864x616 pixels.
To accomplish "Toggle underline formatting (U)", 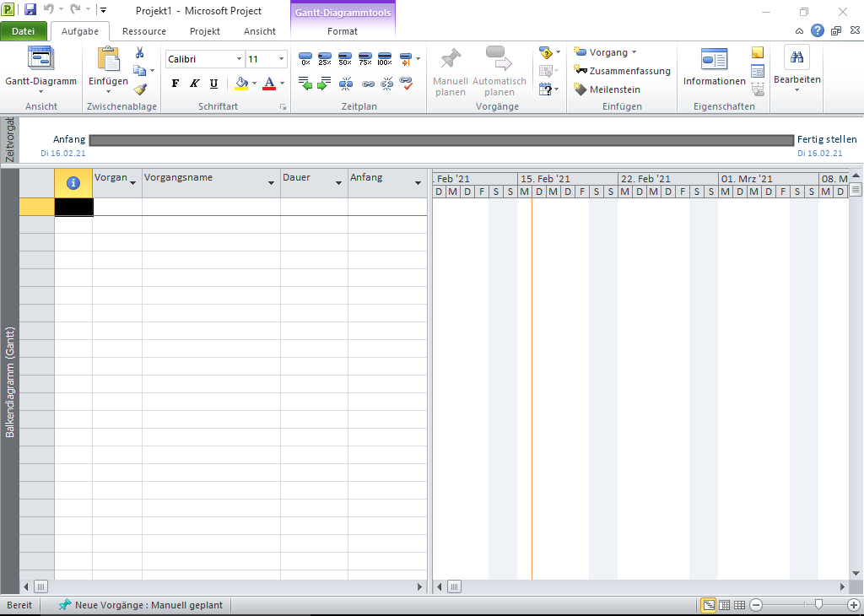I will 213,84.
